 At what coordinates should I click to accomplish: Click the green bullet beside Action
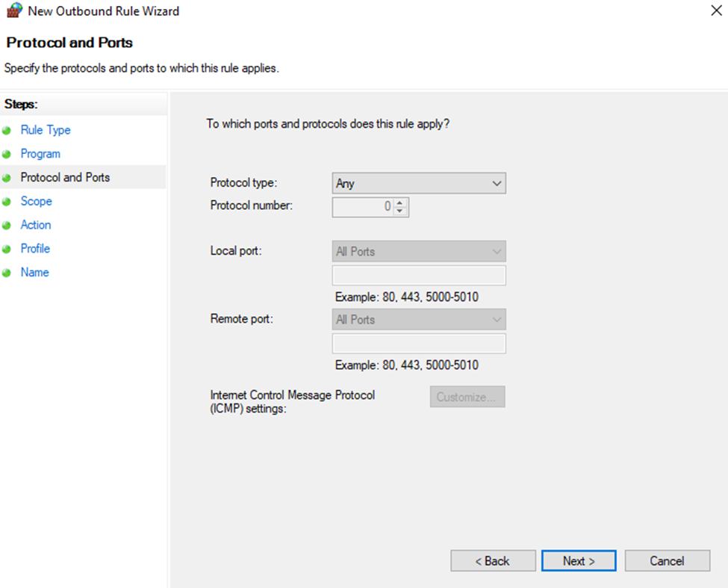point(7,225)
